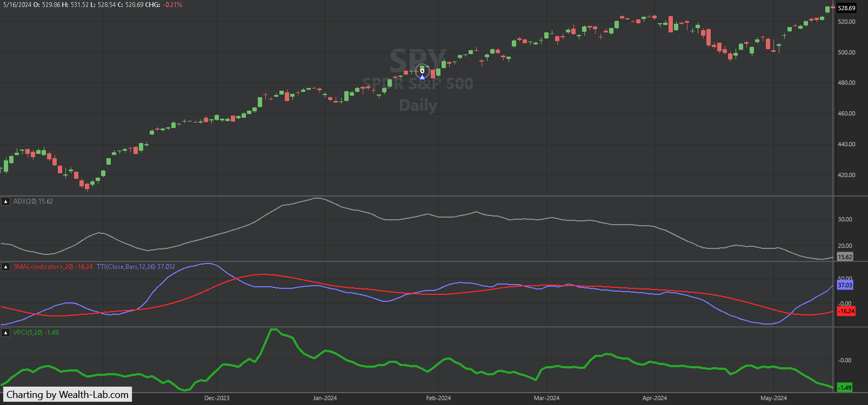
Task: Select the TTI(Close,Bars,12,26) 37.032 label
Action: [136, 267]
